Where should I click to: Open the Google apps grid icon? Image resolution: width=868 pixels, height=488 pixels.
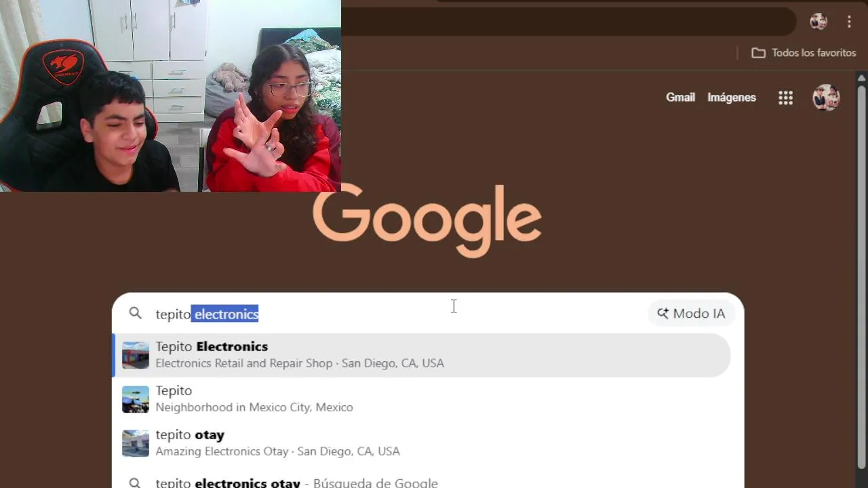[x=785, y=98]
